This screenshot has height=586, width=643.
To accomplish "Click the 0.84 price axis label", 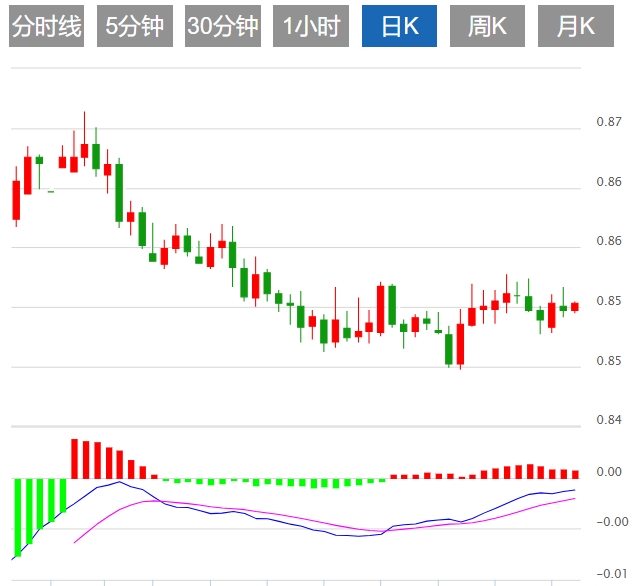I will pos(609,420).
